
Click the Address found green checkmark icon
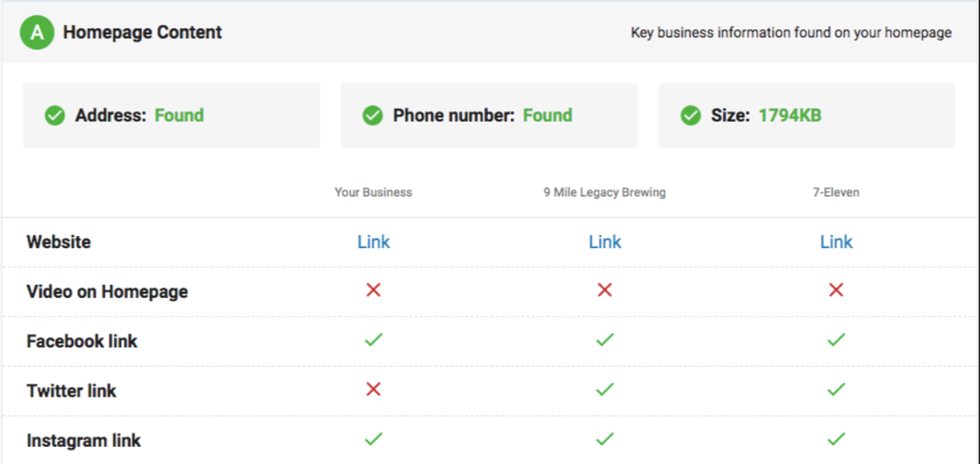(54, 116)
